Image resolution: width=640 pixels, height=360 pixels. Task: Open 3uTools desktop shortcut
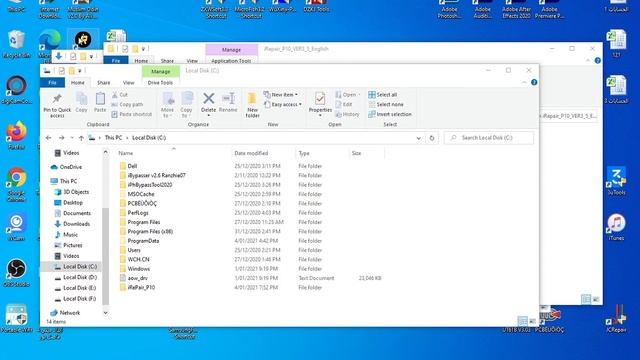pyautogui.click(x=616, y=181)
